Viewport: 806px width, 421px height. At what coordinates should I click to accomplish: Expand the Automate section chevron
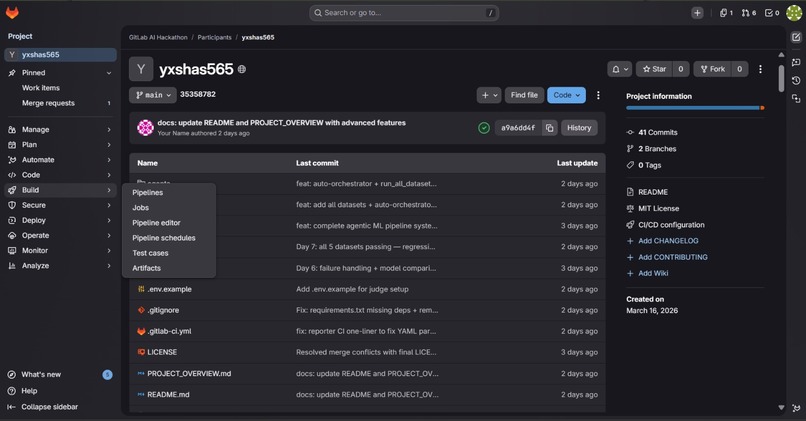109,160
